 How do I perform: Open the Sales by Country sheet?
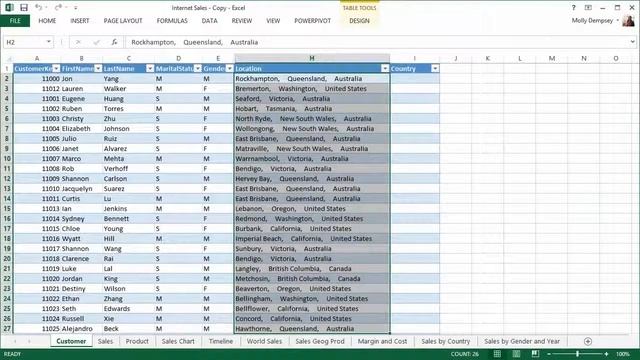coord(446,341)
